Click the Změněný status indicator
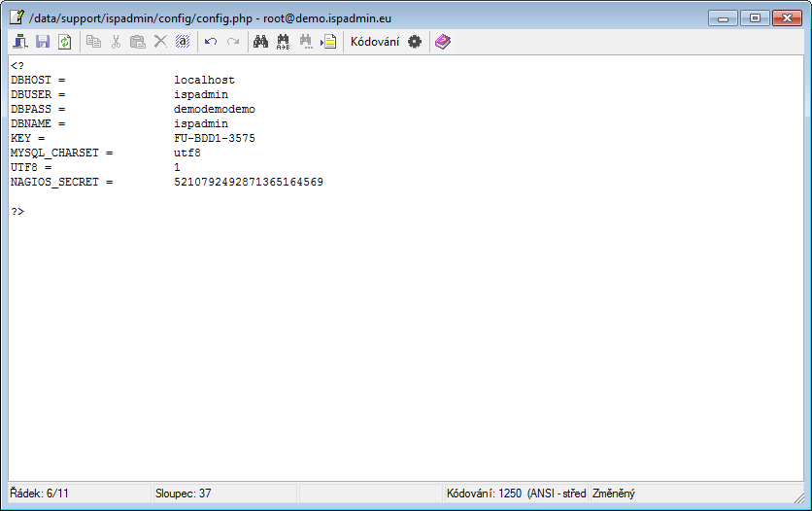The image size is (812, 511). 614,494
